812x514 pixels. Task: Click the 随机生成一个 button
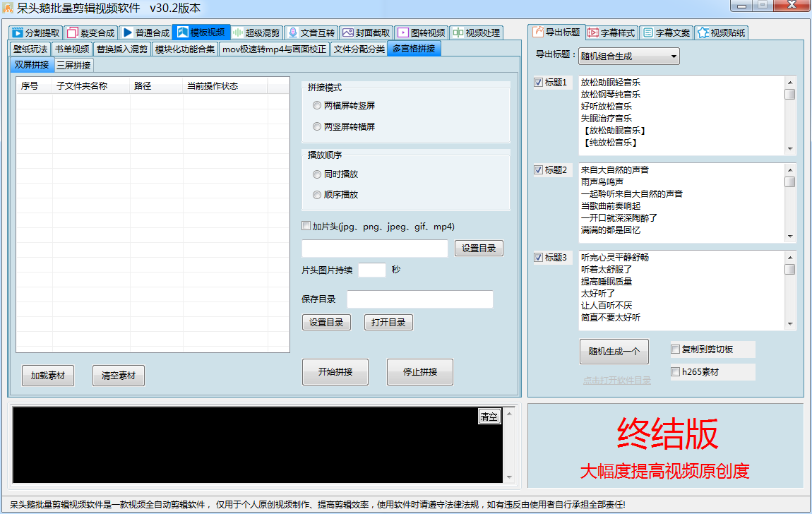point(614,352)
